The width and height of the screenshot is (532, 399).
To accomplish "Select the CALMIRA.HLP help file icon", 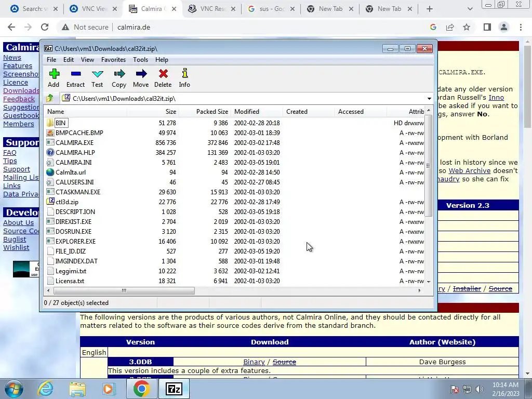I will [50, 152].
